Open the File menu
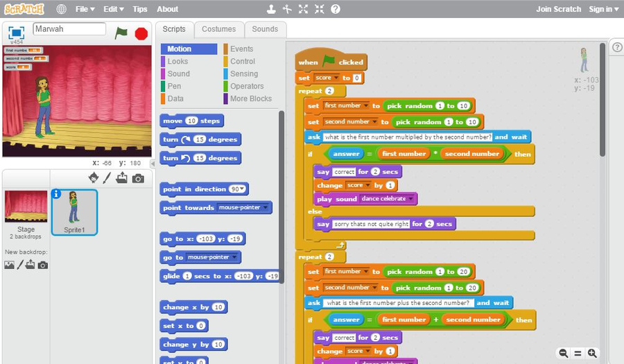624x364 pixels. click(x=85, y=9)
